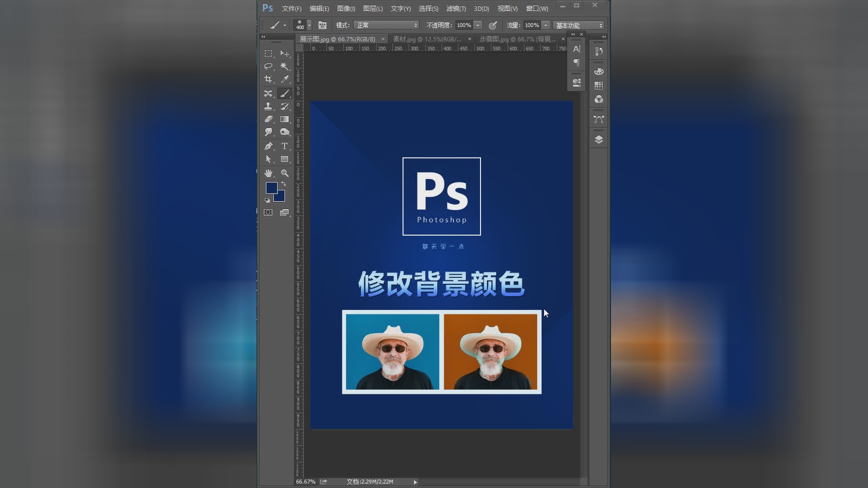Reset default foreground and background colors
This screenshot has height=488, width=868.
coord(267,200)
